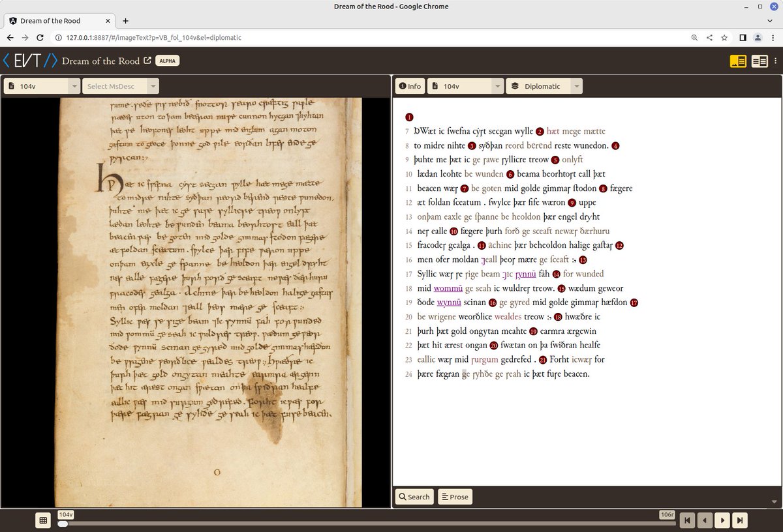
Task: Click the highlighted word 'hæt mege mætte'
Action: 576,131
